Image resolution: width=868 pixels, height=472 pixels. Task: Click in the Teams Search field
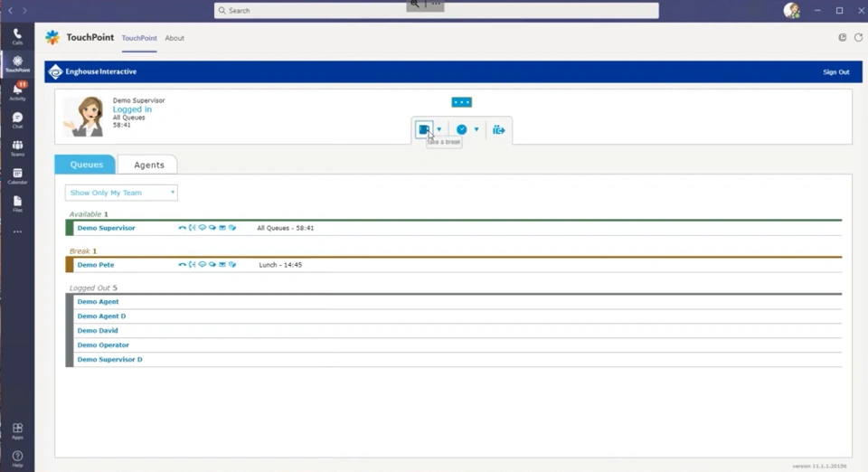click(436, 11)
